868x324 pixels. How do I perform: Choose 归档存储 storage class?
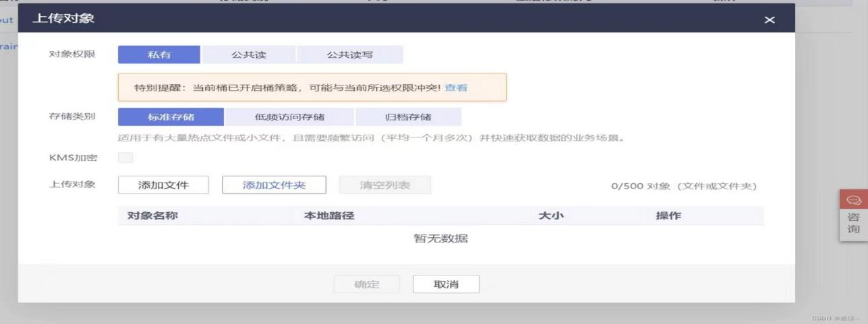[x=408, y=117]
